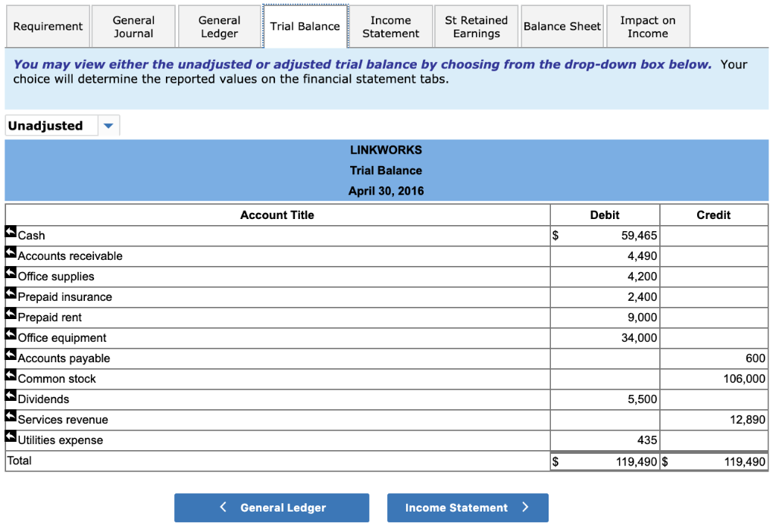Click the arrow icon beside Prepaid rent
The image size is (776, 532).
11,315
